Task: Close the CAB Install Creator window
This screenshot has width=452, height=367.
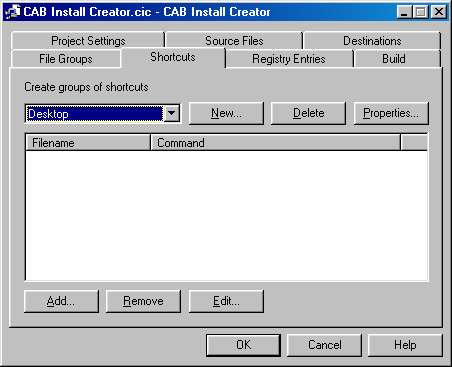Action: coord(439,12)
